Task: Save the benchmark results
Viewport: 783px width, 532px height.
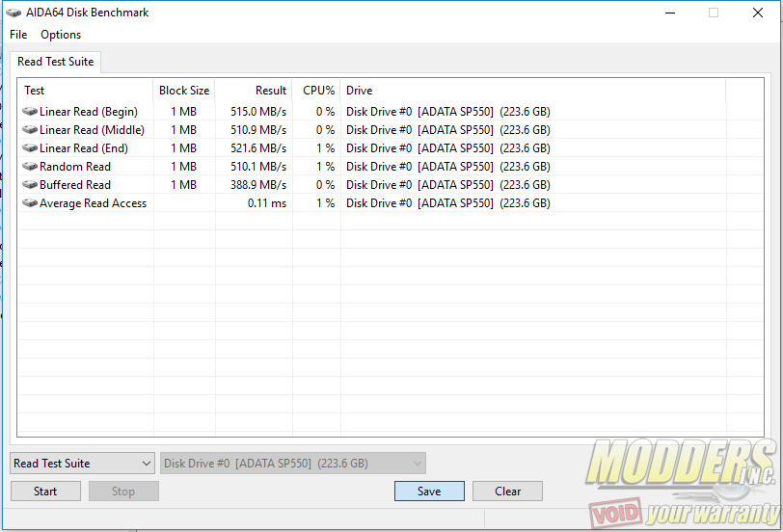Action: pos(429,492)
